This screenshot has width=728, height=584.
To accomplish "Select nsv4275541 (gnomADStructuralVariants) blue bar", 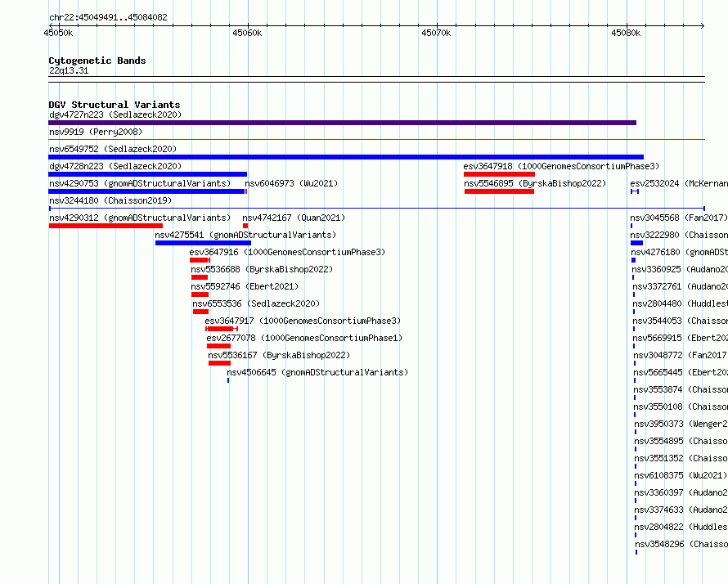I will pyautogui.click(x=203, y=243).
